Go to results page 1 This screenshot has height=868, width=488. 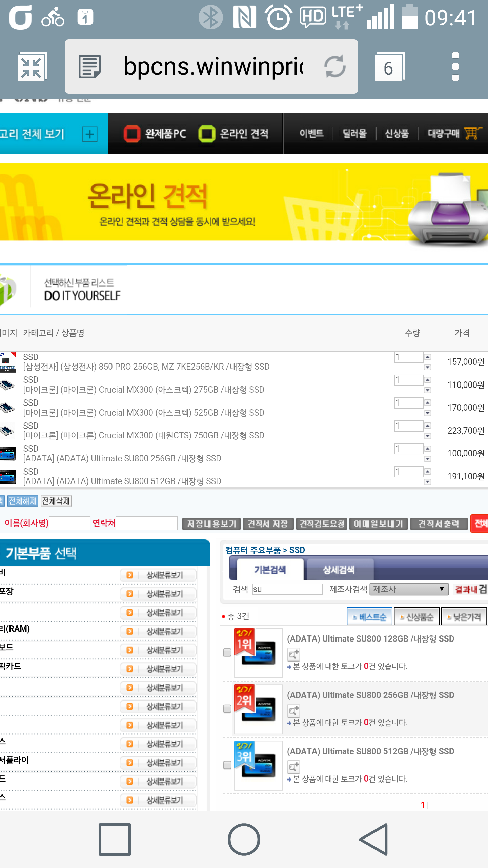423,805
